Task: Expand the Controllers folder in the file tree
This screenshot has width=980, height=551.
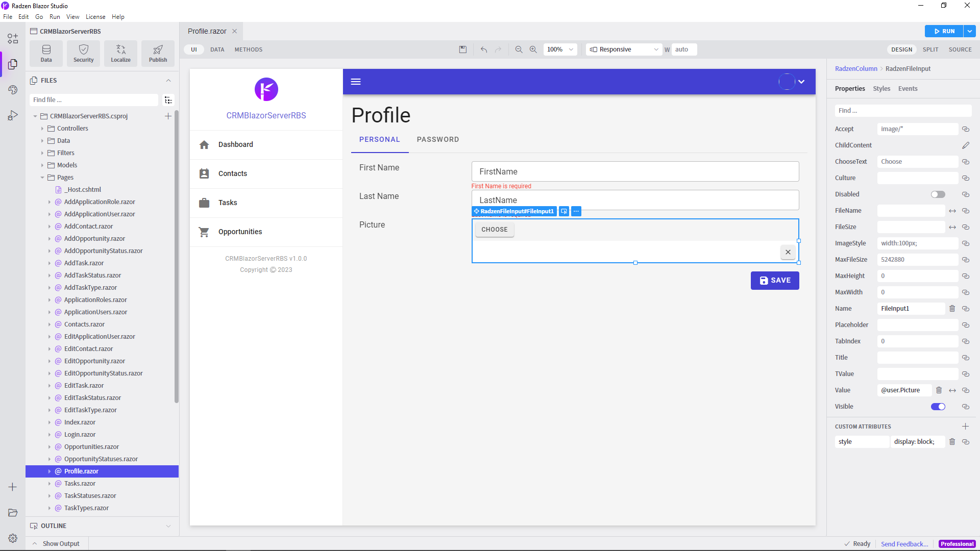Action: [x=42, y=129]
